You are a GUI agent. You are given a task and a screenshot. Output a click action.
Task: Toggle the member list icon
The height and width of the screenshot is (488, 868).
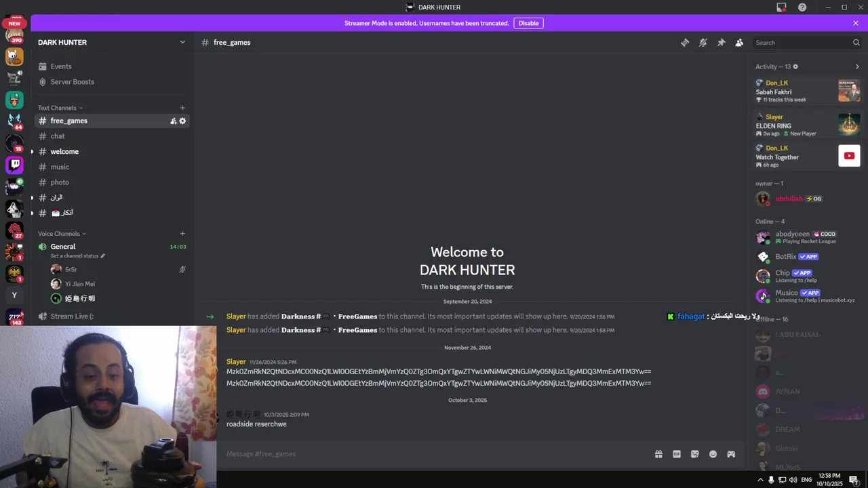(739, 42)
